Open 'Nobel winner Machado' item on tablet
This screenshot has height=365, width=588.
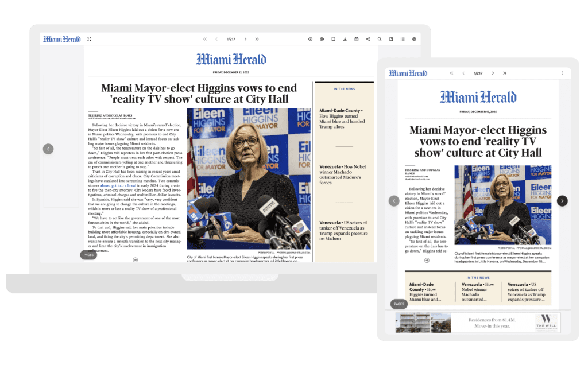pos(478,292)
